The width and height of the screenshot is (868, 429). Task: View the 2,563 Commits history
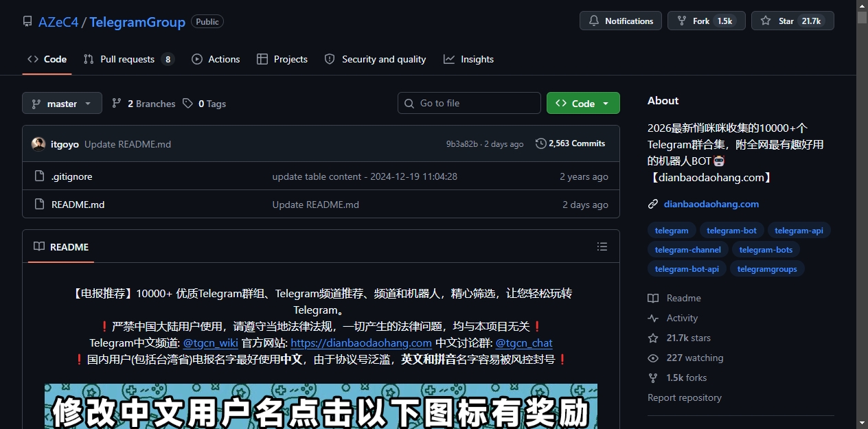click(x=571, y=143)
